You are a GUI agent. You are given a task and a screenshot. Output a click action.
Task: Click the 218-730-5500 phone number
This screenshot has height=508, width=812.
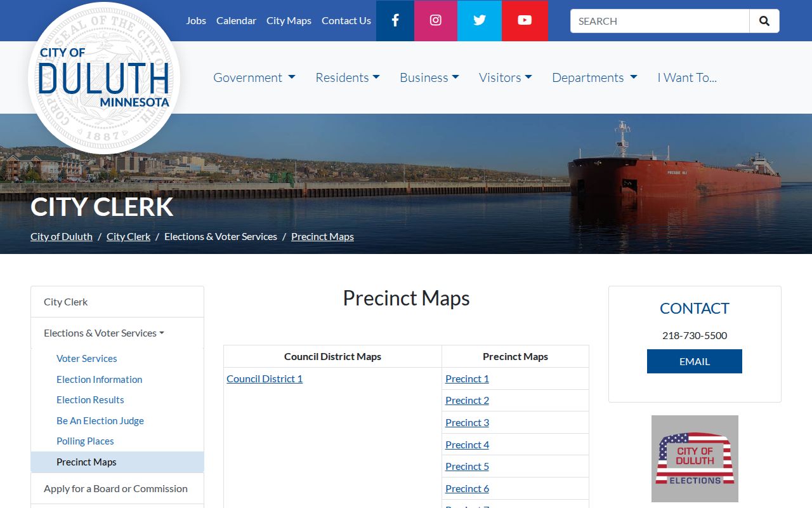695,335
